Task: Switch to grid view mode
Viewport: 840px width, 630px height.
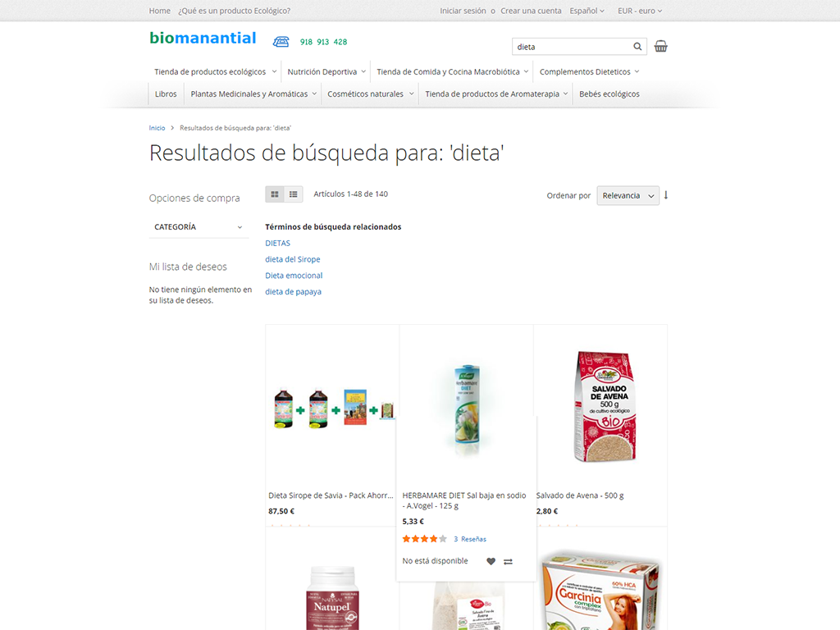Action: (275, 194)
